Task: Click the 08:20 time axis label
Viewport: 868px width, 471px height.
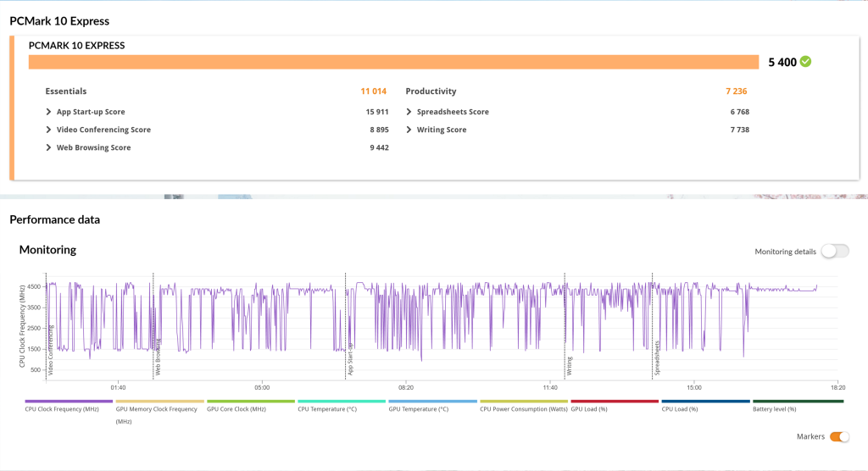Action: click(406, 387)
